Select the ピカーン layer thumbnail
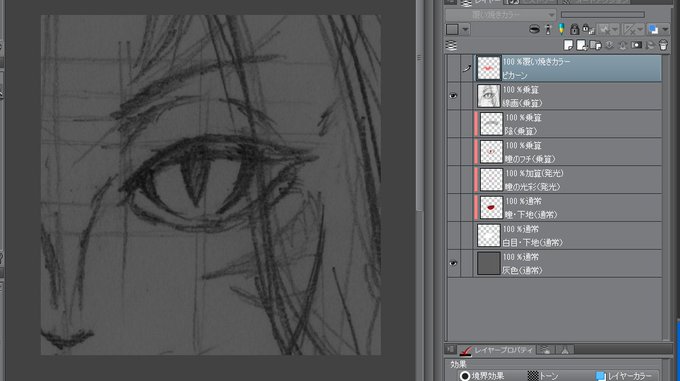The width and height of the screenshot is (680, 381). (x=488, y=68)
